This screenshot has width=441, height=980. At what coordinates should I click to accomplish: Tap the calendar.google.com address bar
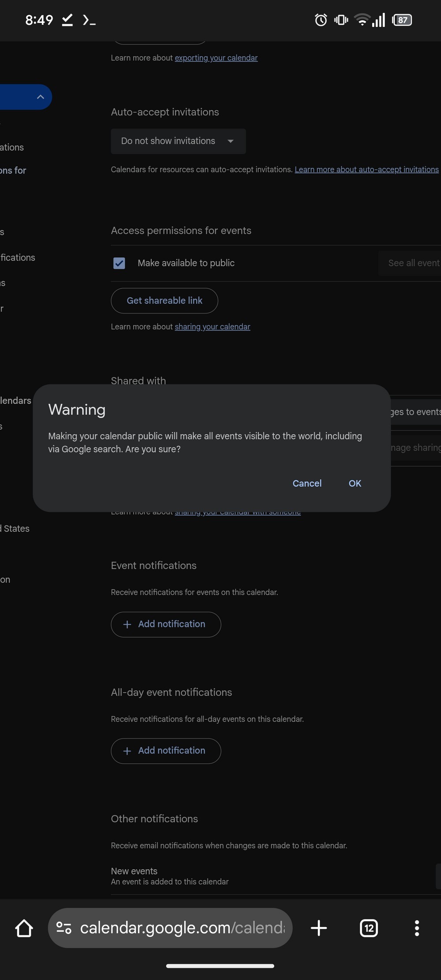[x=182, y=928]
